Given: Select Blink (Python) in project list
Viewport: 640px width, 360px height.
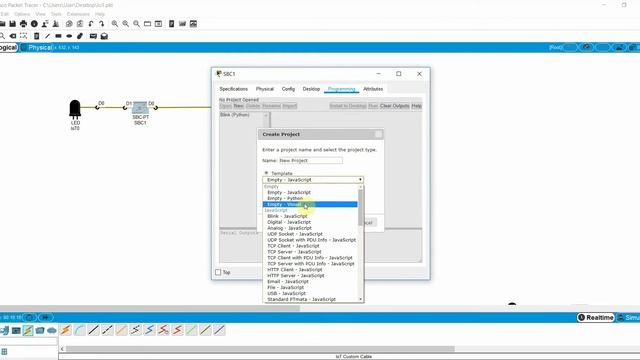Looking at the screenshot, I should pos(235,115).
